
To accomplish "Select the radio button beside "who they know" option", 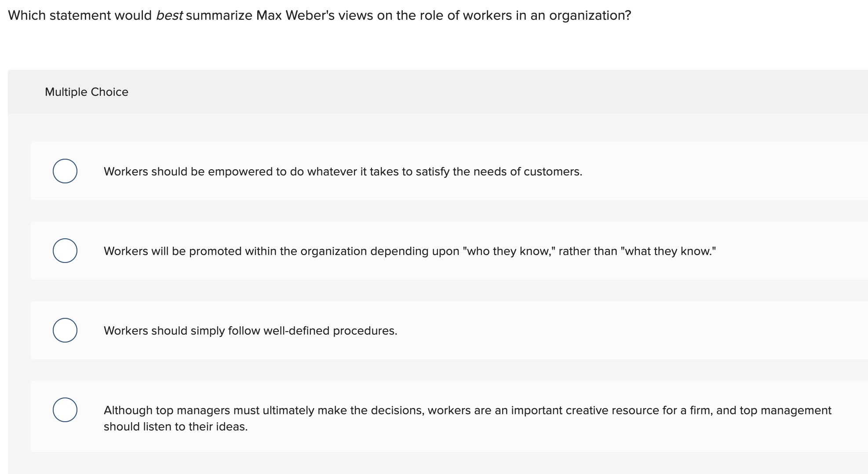I will (x=65, y=251).
